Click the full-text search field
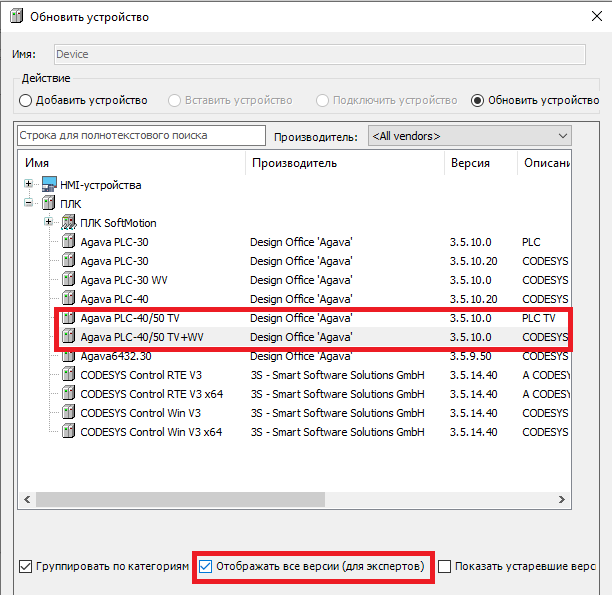Screen dimensions: 612x595 coord(141,135)
